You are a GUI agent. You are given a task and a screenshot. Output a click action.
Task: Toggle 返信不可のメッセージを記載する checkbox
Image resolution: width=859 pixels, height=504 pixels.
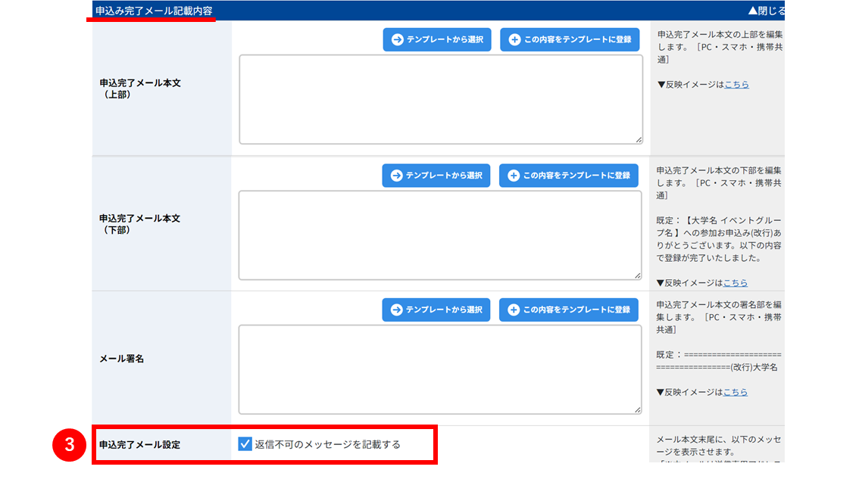[245, 443]
